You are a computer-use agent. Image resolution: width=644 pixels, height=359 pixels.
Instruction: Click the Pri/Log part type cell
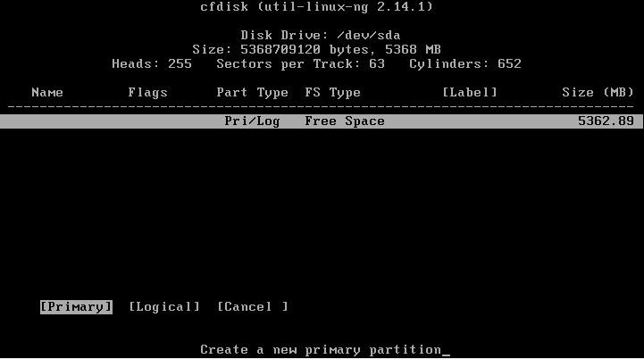click(x=252, y=121)
